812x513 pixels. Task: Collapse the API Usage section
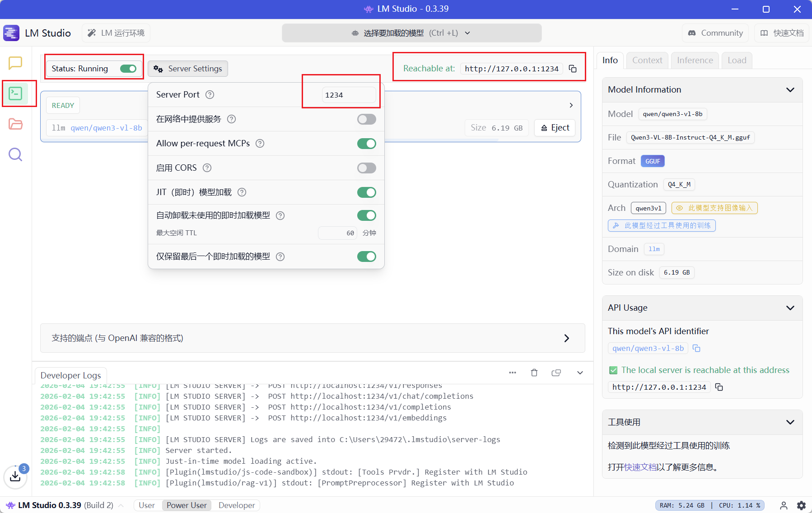pos(790,308)
